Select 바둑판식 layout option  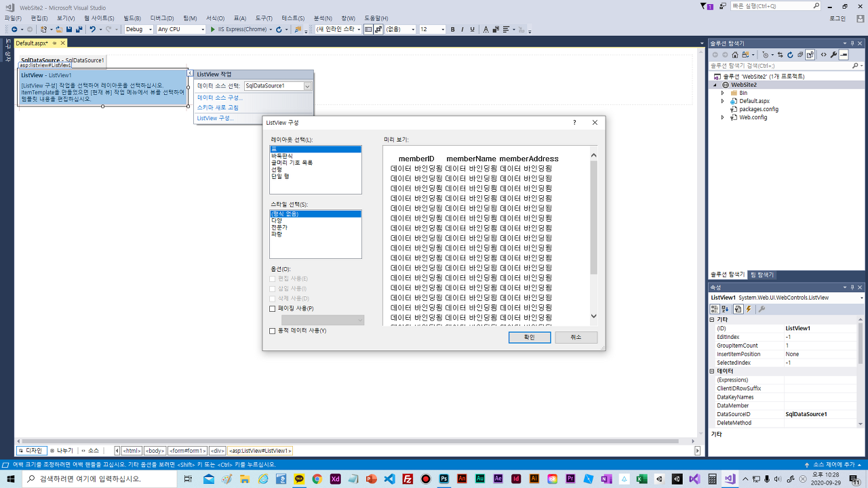click(x=281, y=156)
